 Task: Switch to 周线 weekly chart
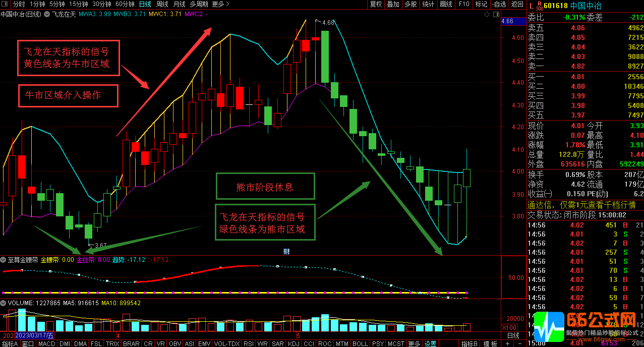(162, 4)
